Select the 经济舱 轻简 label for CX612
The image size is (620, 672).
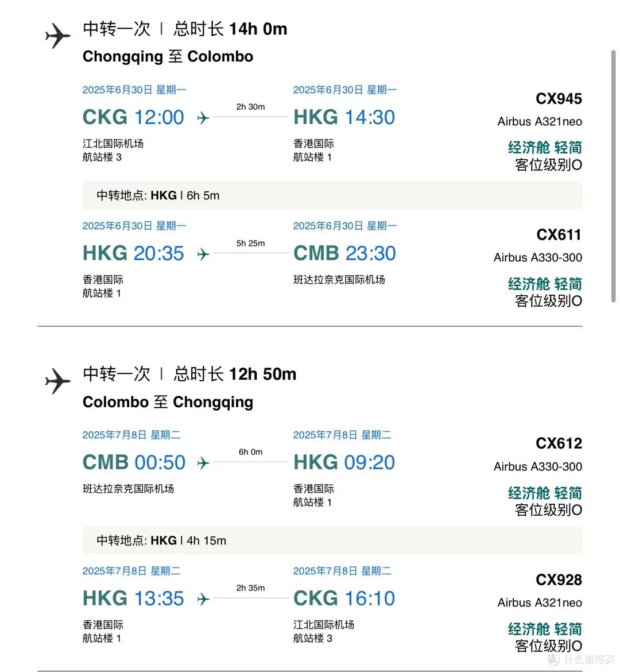click(x=544, y=493)
